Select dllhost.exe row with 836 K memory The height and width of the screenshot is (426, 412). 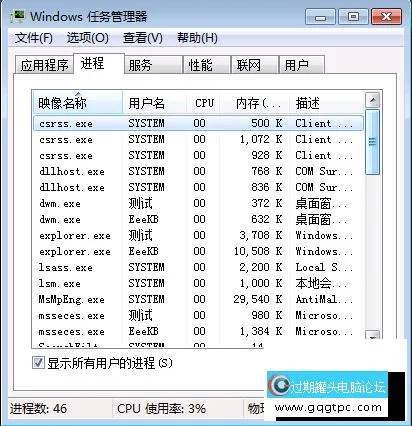(x=198, y=187)
